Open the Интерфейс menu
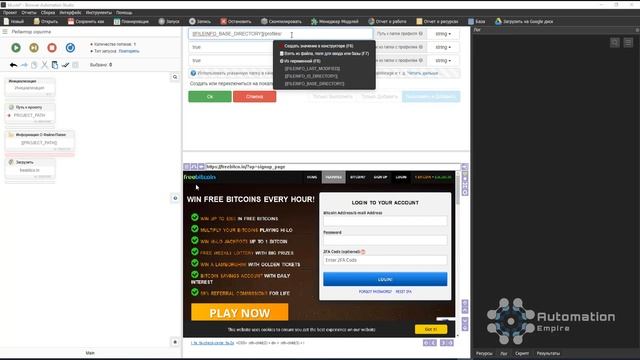Image resolution: width=640 pixels, height=360 pixels. coord(70,13)
